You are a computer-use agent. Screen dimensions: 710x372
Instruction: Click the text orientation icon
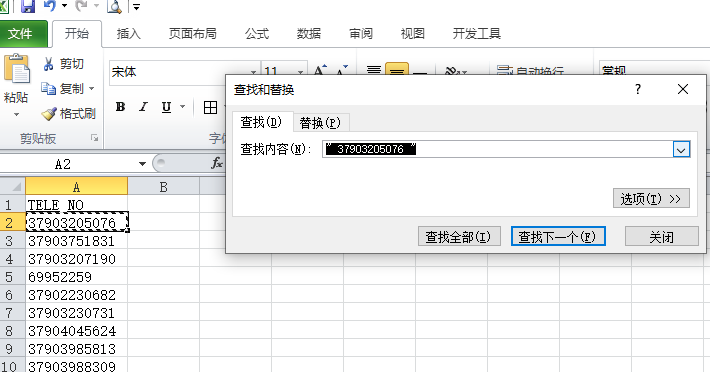click(x=453, y=70)
